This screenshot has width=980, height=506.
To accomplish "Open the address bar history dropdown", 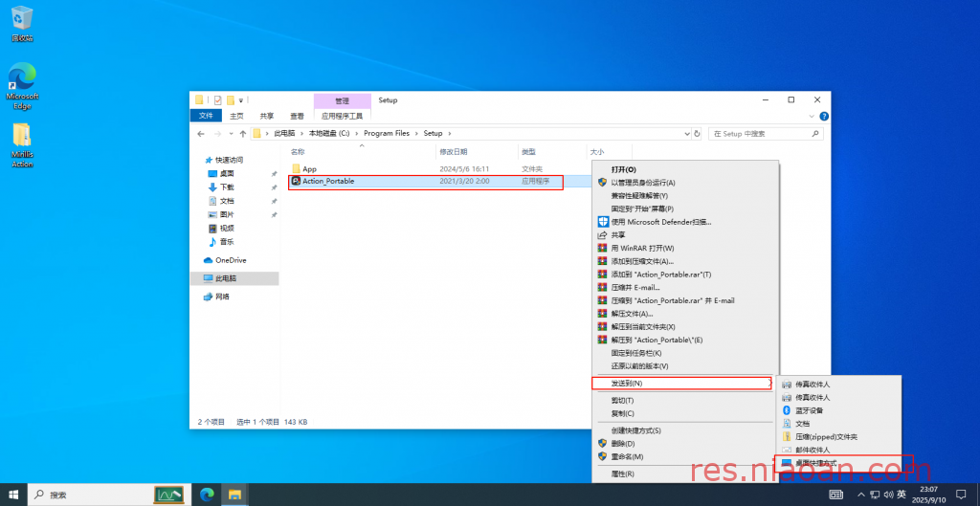I will [687, 134].
